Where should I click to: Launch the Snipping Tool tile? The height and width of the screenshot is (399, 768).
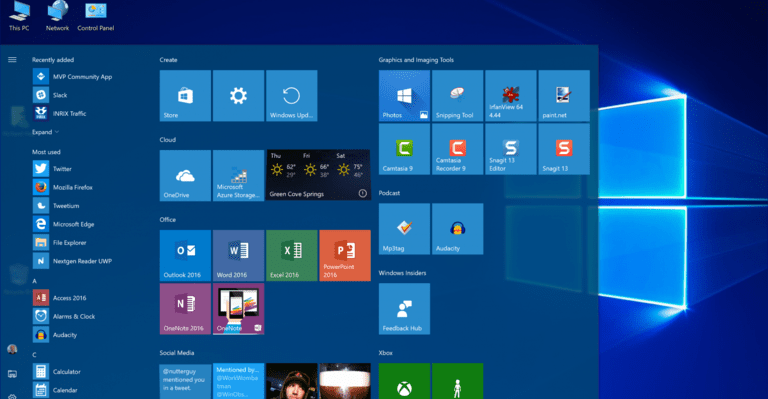pos(457,95)
